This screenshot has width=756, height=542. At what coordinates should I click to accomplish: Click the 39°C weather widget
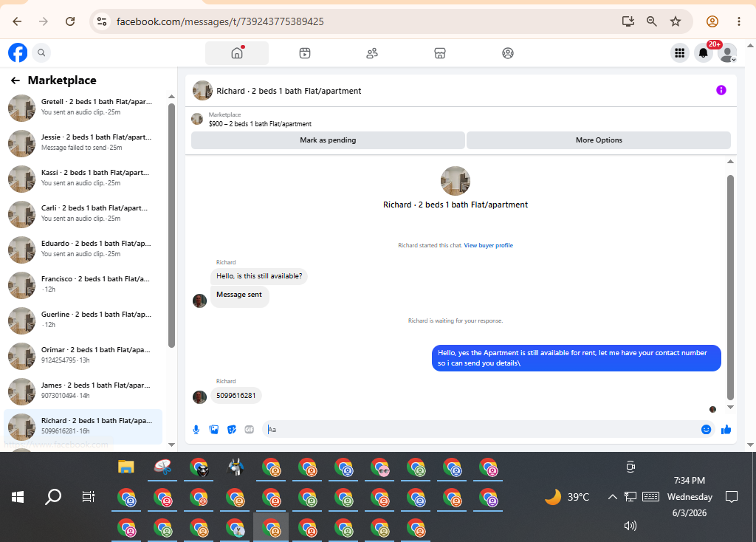click(x=567, y=497)
